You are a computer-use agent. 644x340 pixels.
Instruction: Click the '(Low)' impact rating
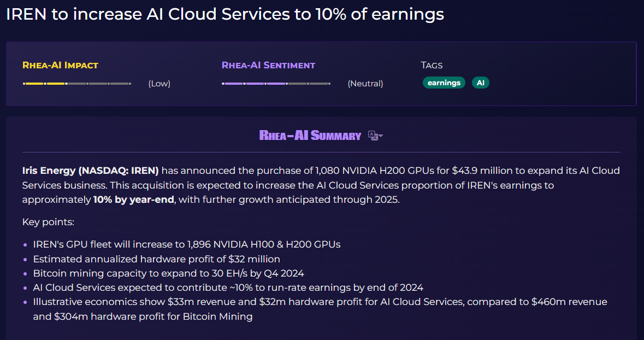click(159, 84)
